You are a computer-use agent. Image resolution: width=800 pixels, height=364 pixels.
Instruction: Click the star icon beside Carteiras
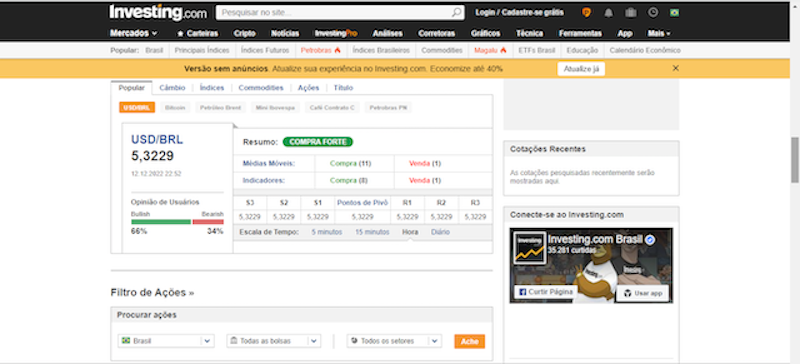[x=180, y=34]
